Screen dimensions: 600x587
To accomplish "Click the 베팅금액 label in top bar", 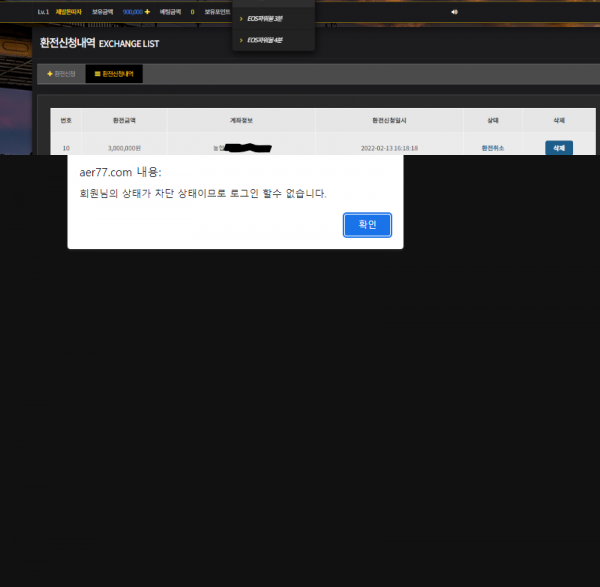I will point(170,12).
